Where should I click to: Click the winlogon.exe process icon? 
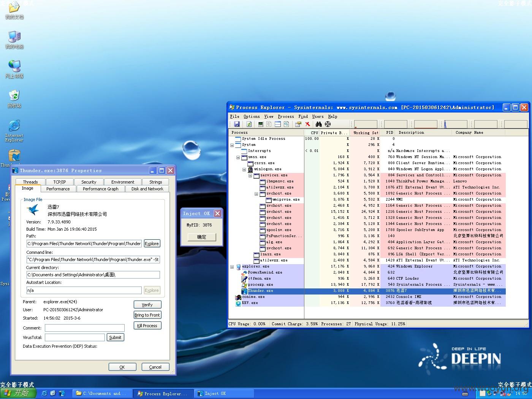pyautogui.click(x=251, y=169)
